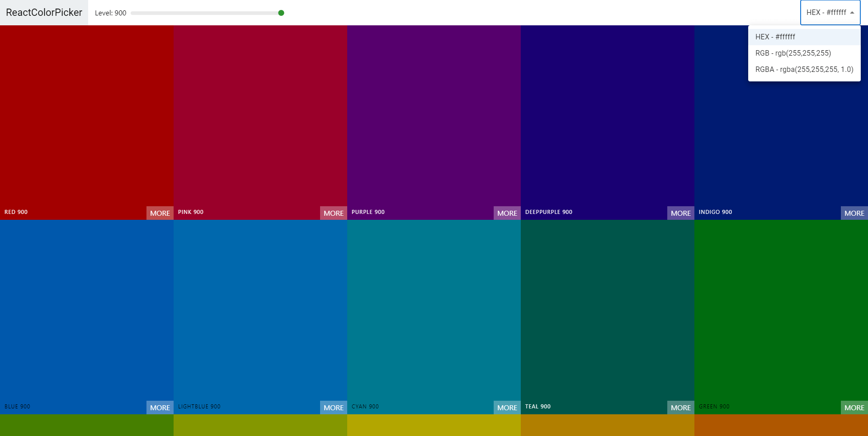Viewport: 868px width, 436px height.
Task: Click the level slider track at its middle
Action: click(206, 13)
